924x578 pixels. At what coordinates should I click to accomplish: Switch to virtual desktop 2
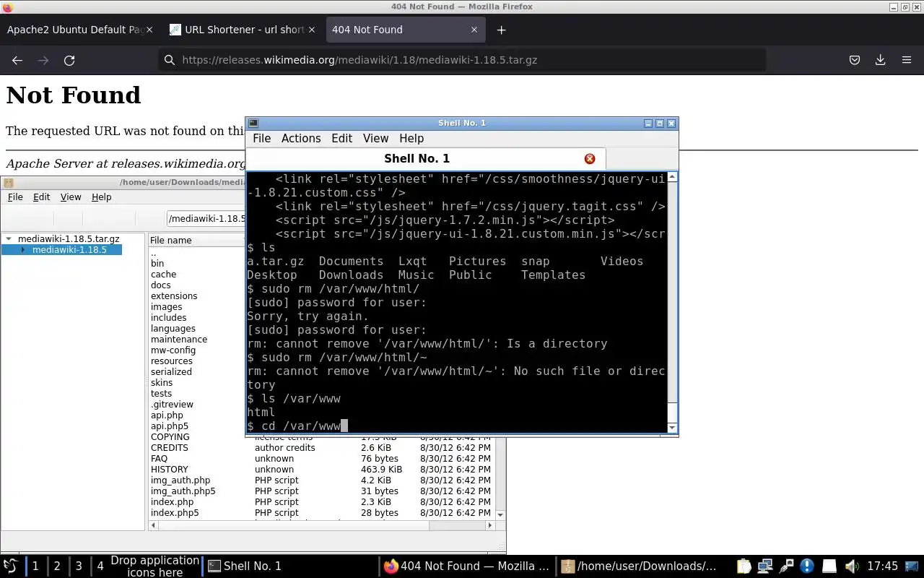(x=57, y=566)
